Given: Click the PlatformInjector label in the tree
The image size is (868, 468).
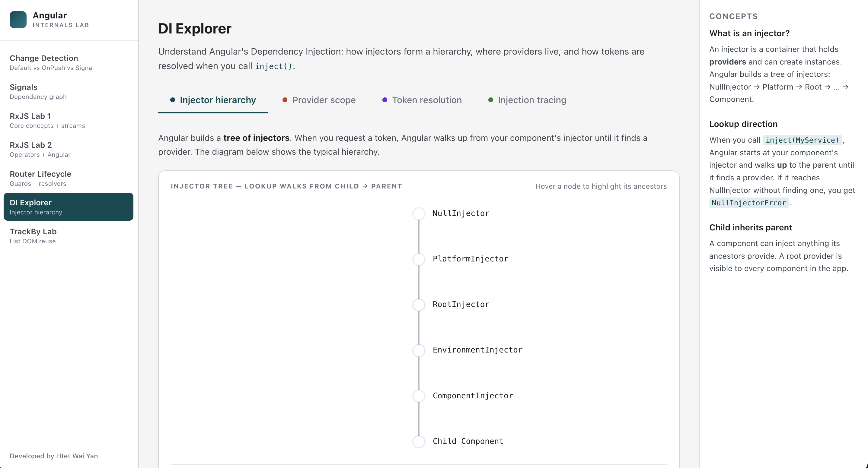Looking at the screenshot, I should [471, 259].
